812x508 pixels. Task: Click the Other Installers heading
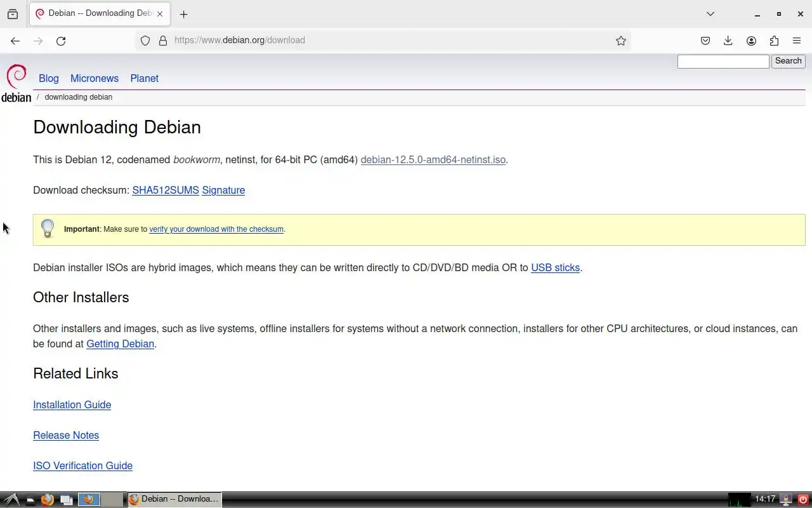(x=81, y=297)
